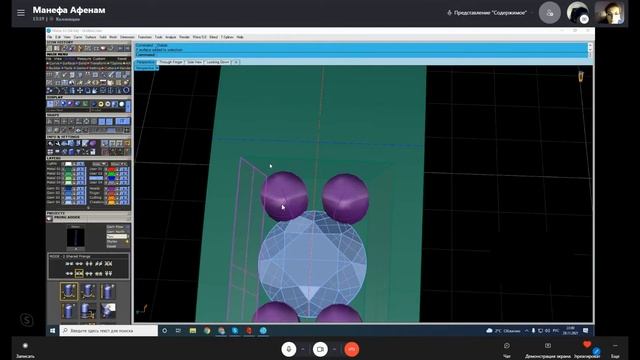Choose third prong arrangement in top row
Screen dimensions: 640x360
click(89, 264)
